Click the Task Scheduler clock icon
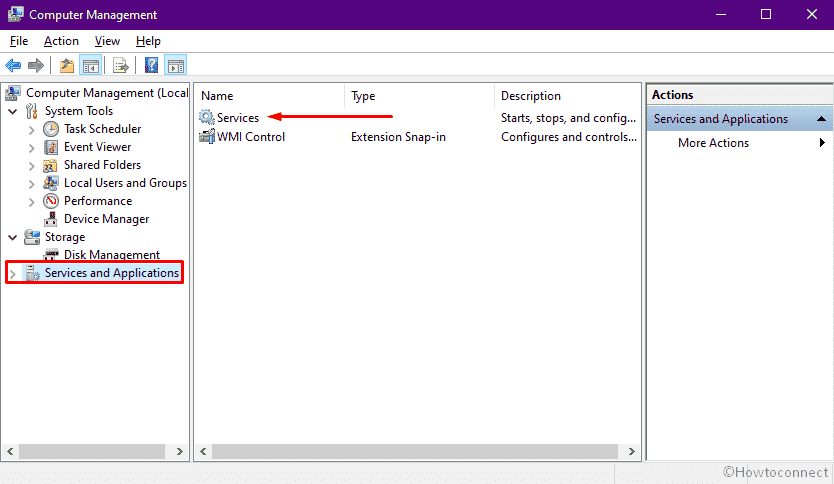The width and height of the screenshot is (834, 484). click(51, 129)
